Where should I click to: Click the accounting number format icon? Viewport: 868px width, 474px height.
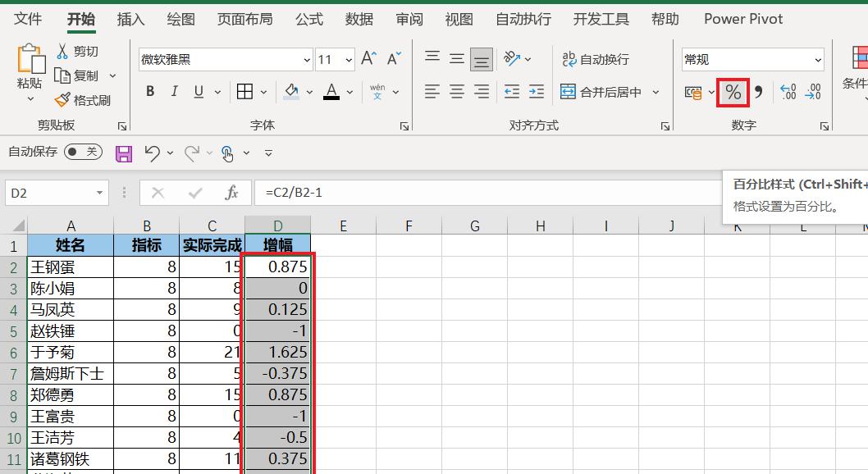pyautogui.click(x=693, y=92)
